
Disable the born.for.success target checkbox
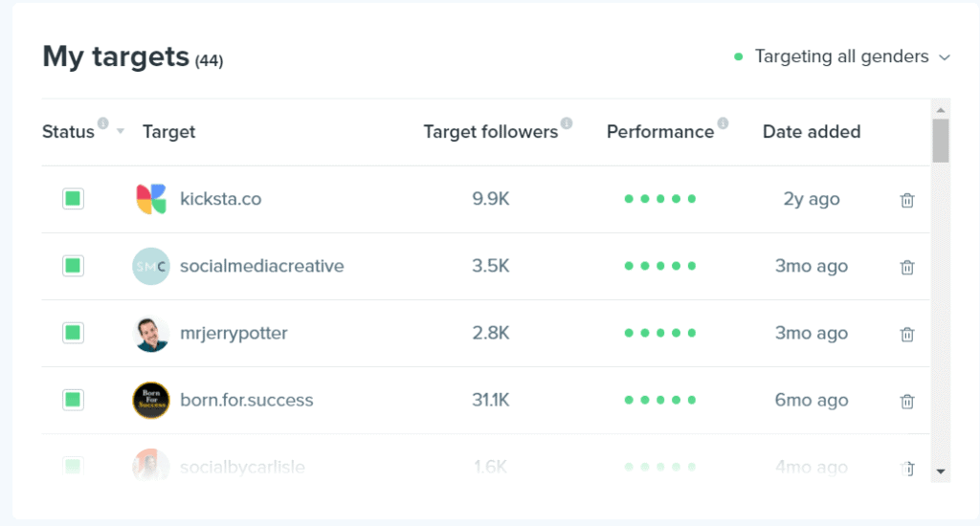pyautogui.click(x=73, y=400)
